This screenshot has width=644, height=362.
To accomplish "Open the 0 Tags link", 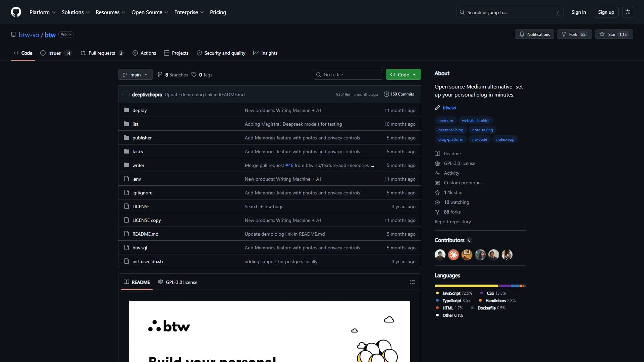I will tap(202, 75).
